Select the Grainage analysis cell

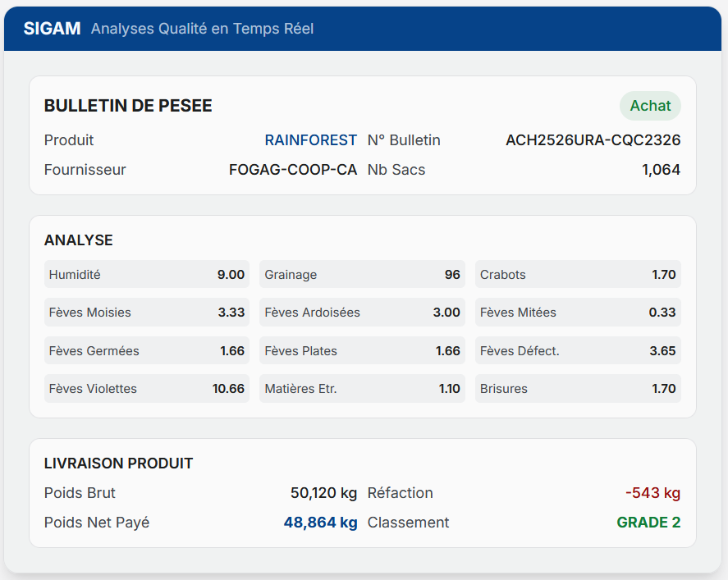point(362,275)
